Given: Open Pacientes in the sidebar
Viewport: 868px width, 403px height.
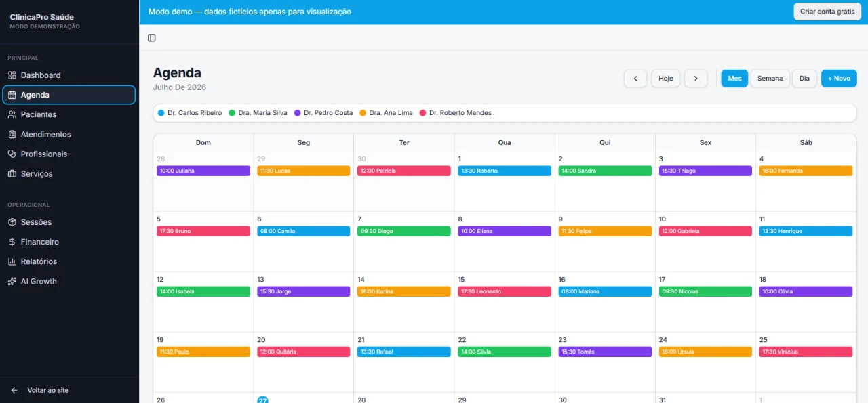Looking at the screenshot, I should pyautogui.click(x=69, y=114).
